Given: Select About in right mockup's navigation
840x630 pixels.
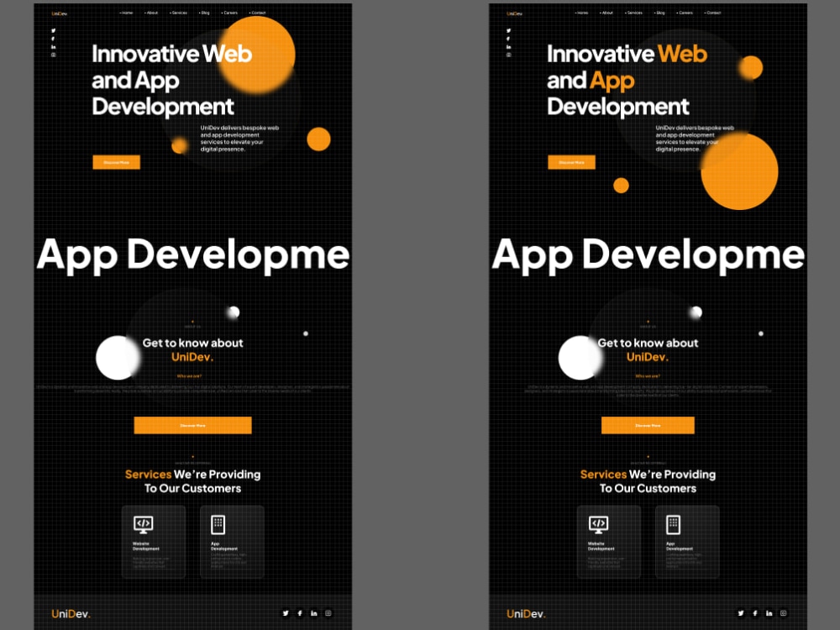Looking at the screenshot, I should (607, 13).
